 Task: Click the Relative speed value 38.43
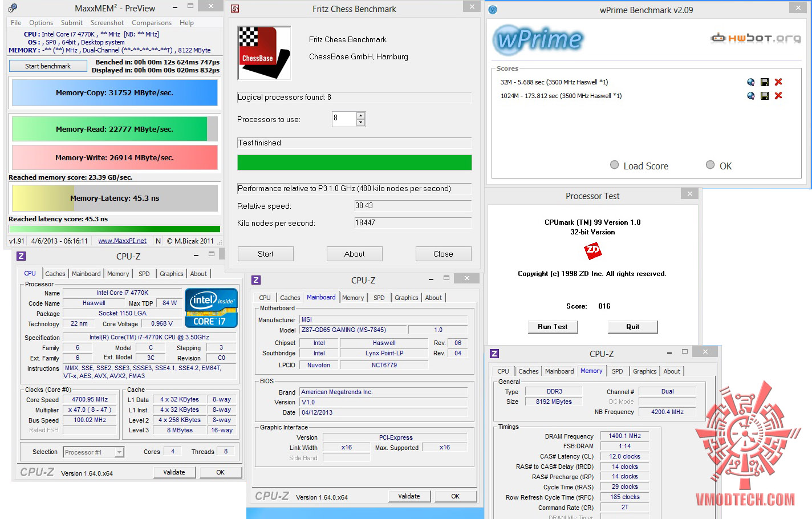(x=413, y=206)
